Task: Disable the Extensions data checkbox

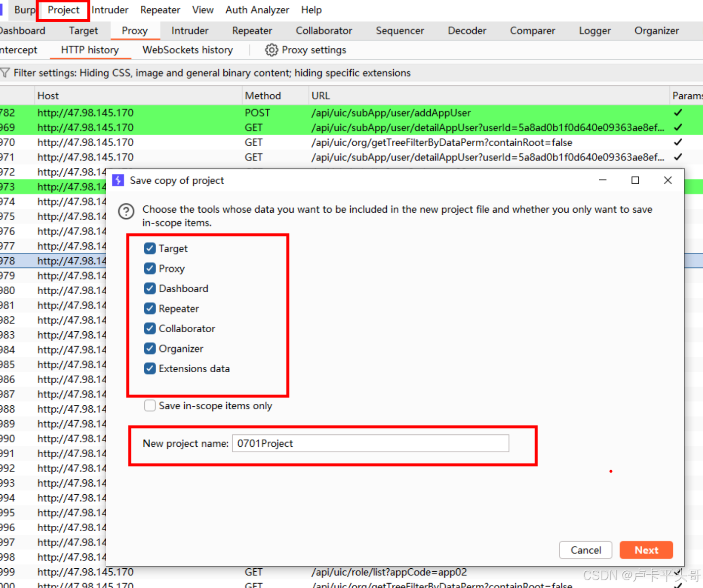Action: [x=150, y=368]
